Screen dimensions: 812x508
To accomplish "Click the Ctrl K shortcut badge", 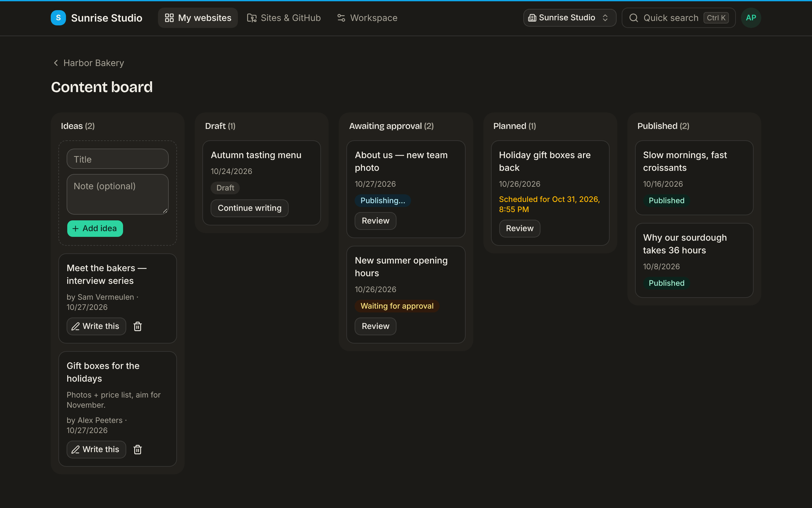I will 716,18.
